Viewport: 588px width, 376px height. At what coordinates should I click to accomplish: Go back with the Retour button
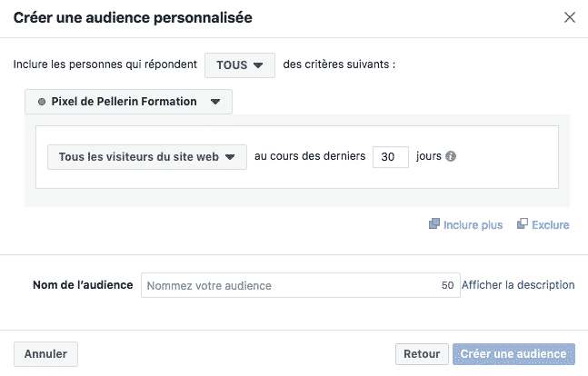pos(422,354)
